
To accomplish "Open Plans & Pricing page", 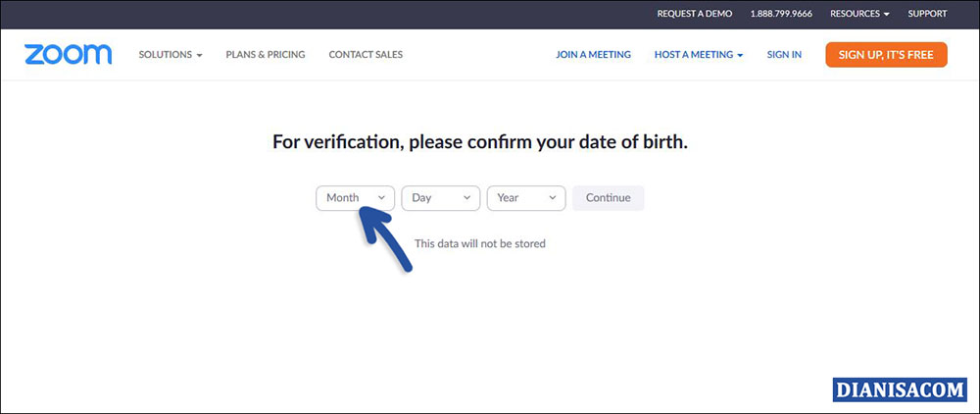I will tap(265, 55).
